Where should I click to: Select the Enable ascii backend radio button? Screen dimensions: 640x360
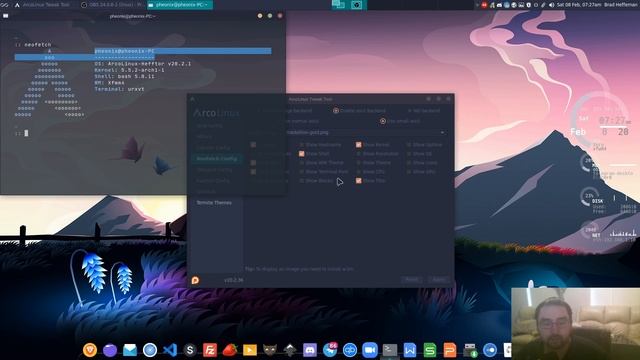[x=336, y=111]
